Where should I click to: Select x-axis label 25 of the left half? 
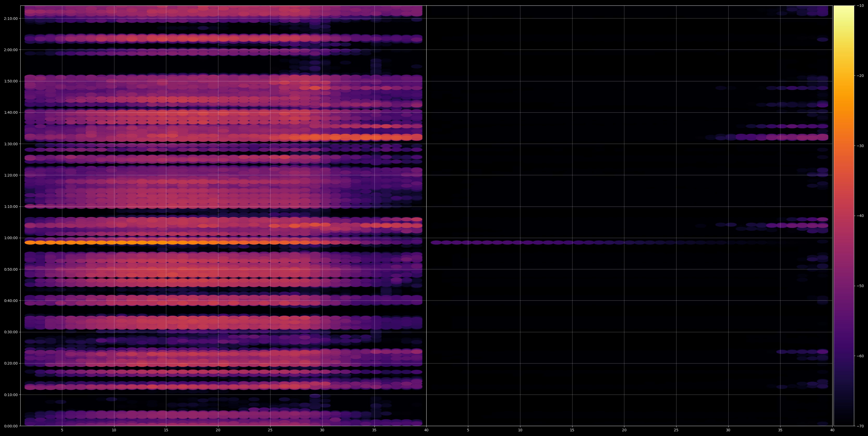click(x=270, y=430)
